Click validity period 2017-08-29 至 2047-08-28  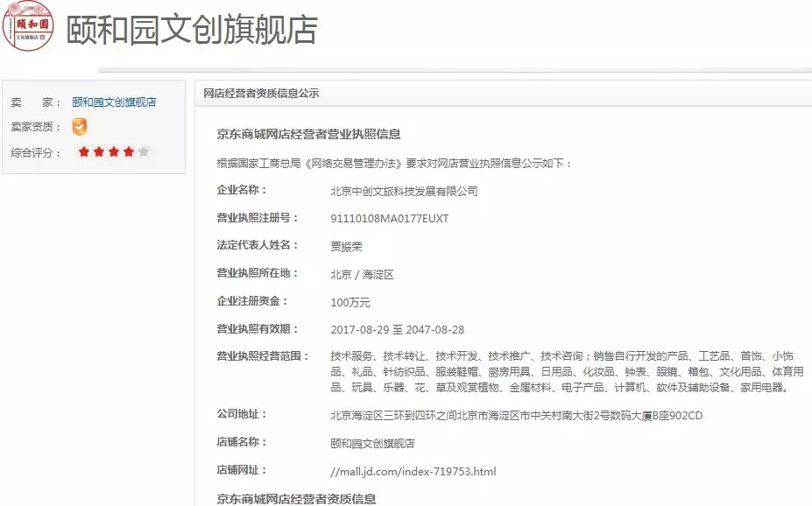397,329
